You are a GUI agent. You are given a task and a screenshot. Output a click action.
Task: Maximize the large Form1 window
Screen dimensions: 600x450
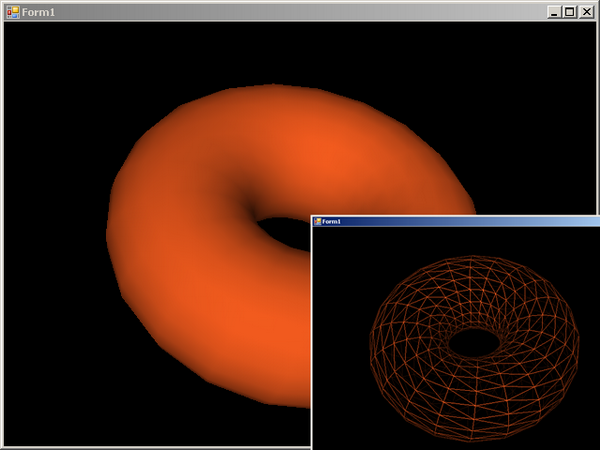pos(569,12)
